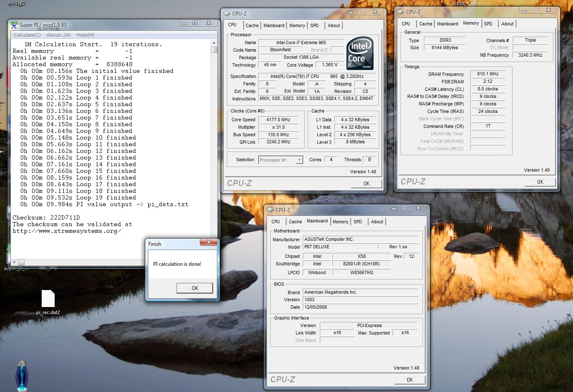Click the Intel Core i7 logo
The image size is (573, 392).
360,54
